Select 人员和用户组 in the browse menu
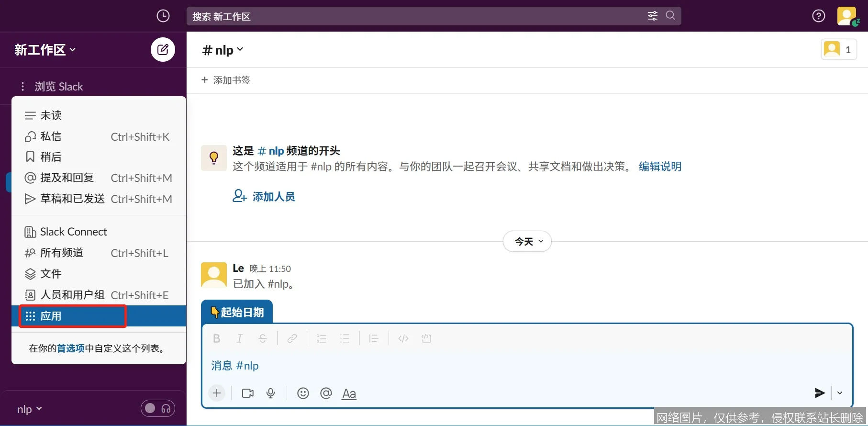The width and height of the screenshot is (868, 426). (99, 295)
